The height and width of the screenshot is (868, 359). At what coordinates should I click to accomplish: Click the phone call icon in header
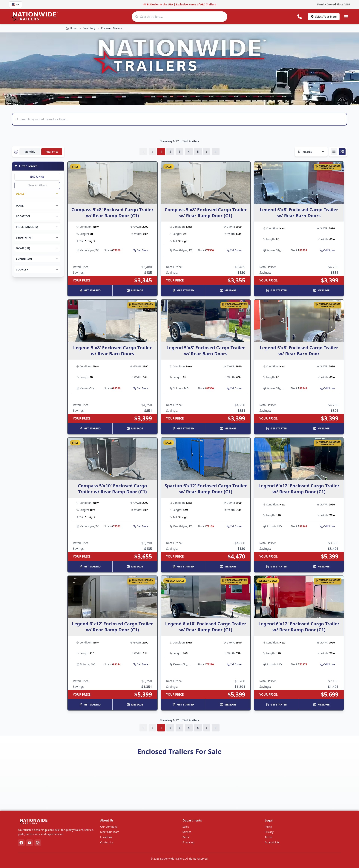click(299, 16)
